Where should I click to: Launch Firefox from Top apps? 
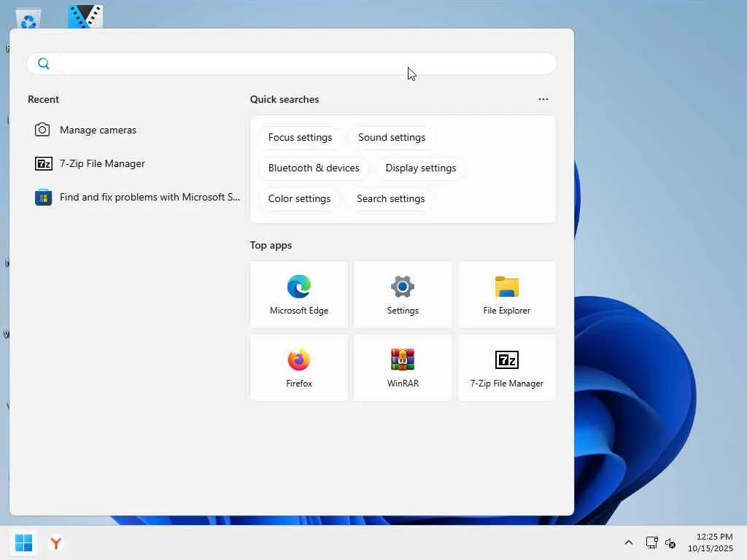pos(298,367)
